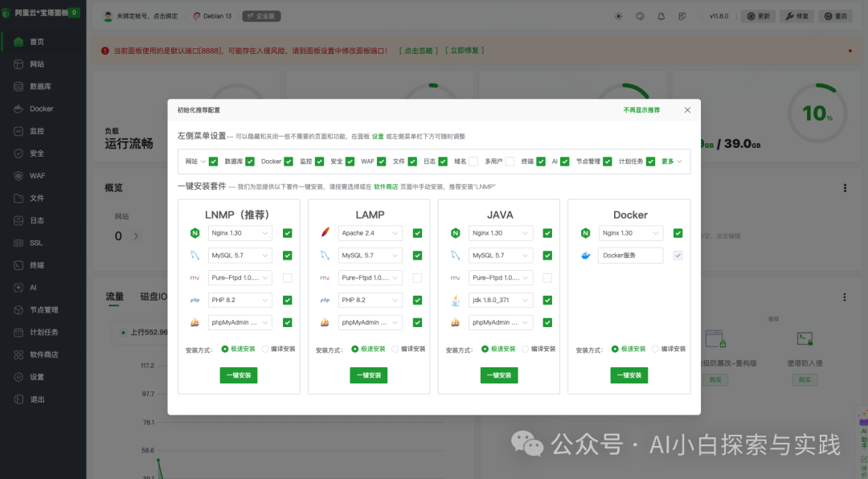Click 不再显示推荐 link
This screenshot has width=868, height=479.
coord(641,110)
